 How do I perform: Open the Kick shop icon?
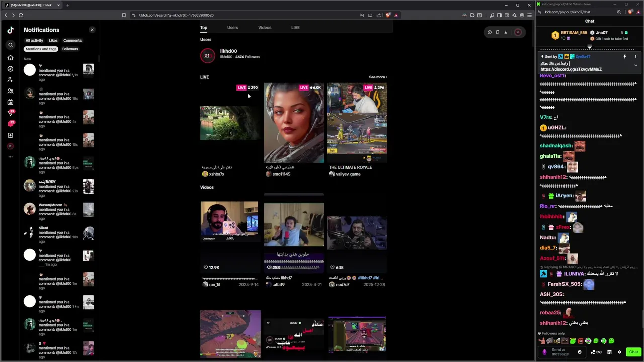pos(609,352)
